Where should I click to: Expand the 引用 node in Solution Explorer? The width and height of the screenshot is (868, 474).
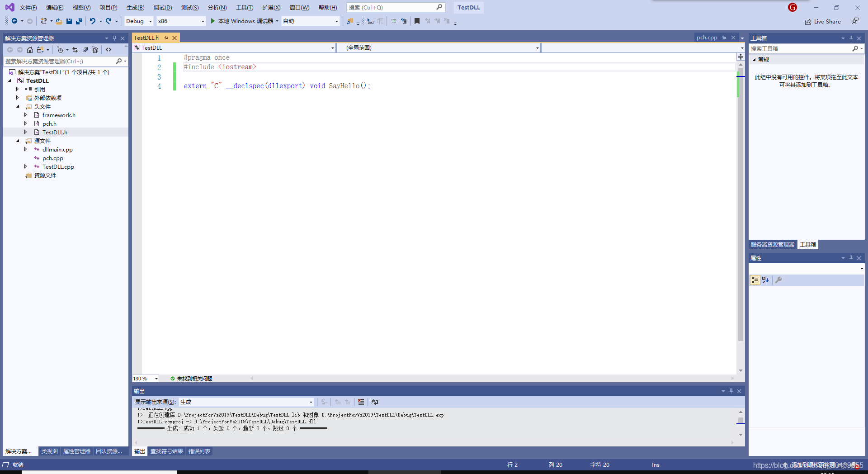(x=18, y=89)
